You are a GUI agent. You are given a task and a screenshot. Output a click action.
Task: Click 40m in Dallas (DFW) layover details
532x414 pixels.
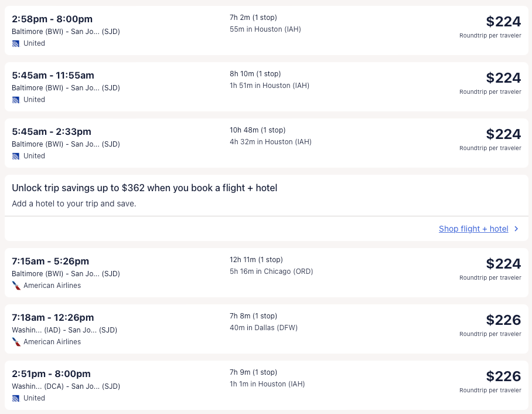(263, 328)
